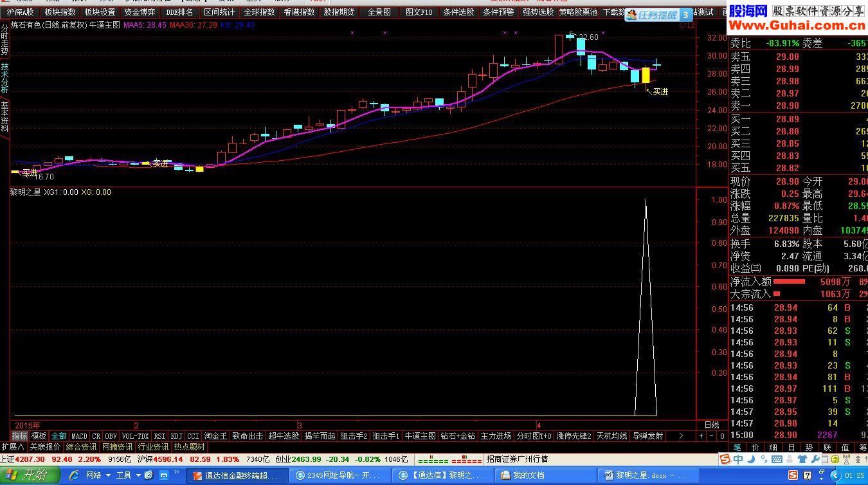Expand 扩展 panel at bottom
The width and height of the screenshot is (868, 485).
(x=13, y=447)
